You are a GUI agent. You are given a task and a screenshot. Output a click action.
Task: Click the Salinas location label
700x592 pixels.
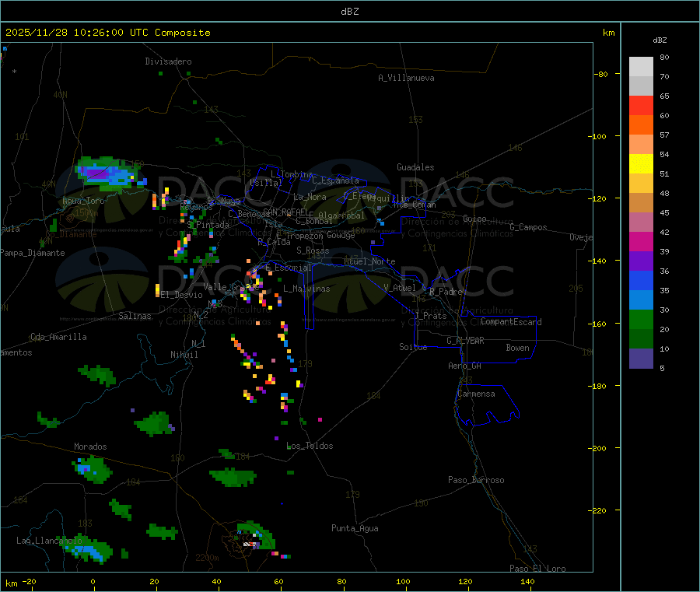click(x=135, y=316)
